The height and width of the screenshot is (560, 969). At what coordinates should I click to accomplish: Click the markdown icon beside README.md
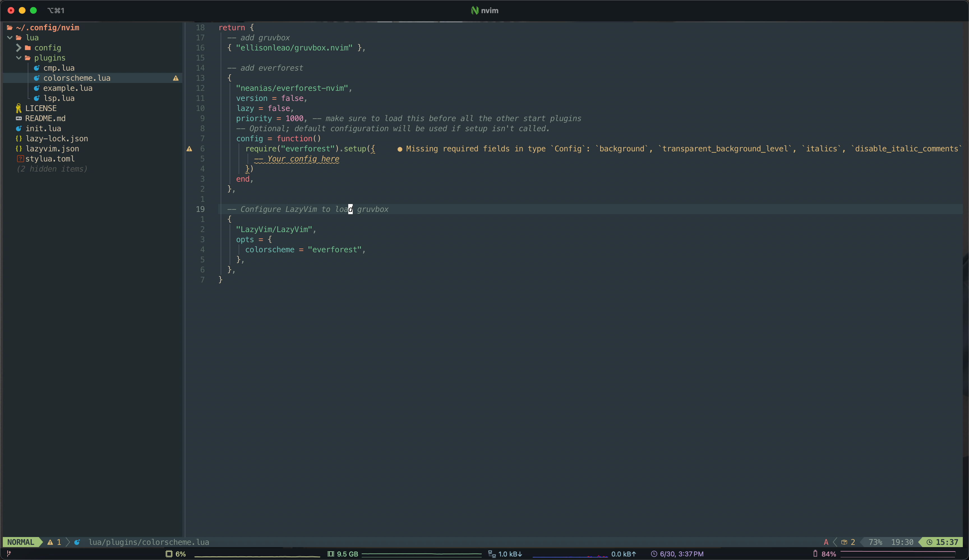[19, 118]
